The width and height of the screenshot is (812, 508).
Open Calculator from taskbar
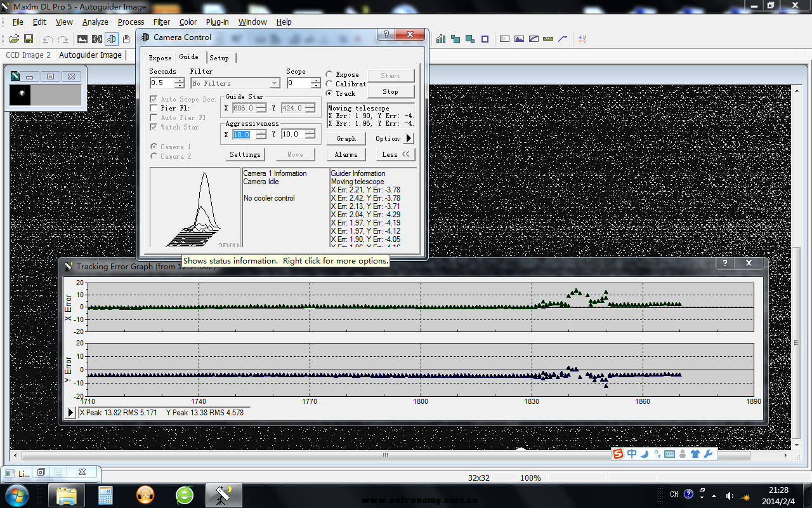105,495
